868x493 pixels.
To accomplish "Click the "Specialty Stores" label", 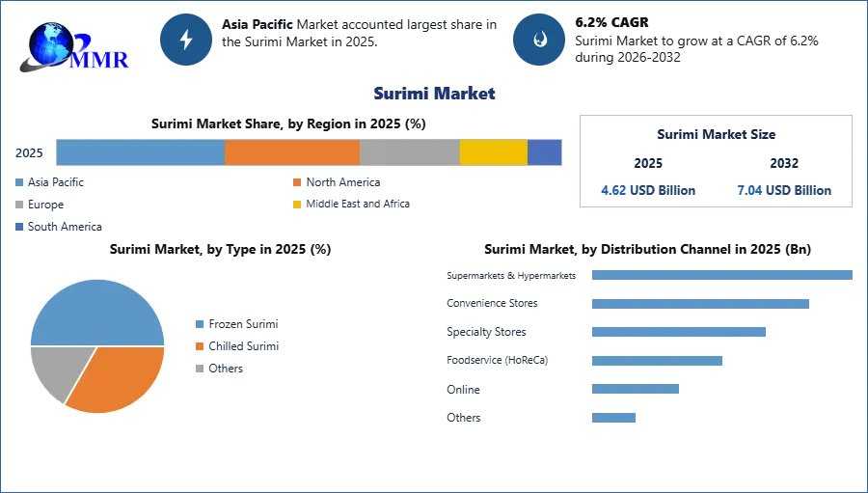I will [487, 332].
